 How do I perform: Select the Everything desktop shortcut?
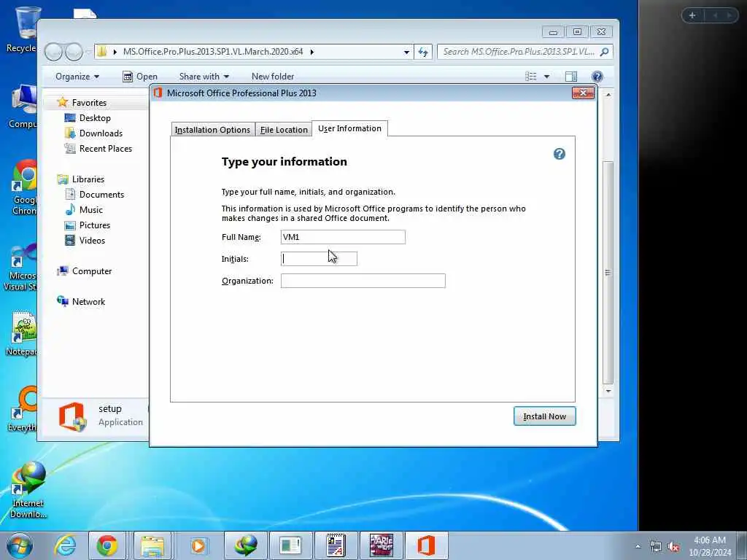pyautogui.click(x=23, y=410)
